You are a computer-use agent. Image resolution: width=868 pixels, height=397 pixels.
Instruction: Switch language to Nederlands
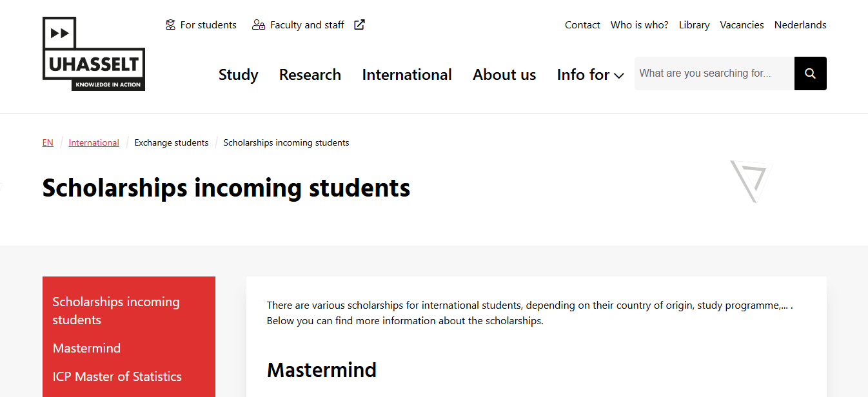coord(800,25)
